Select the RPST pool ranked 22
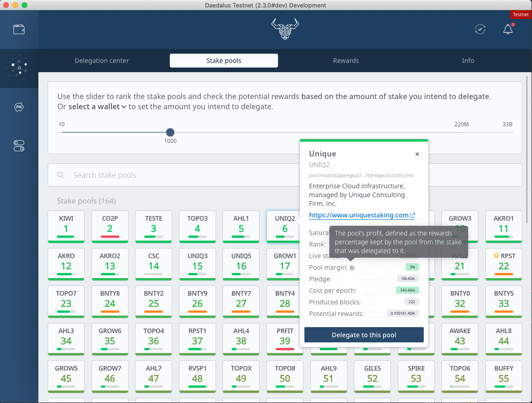The width and height of the screenshot is (532, 403). pos(503,264)
